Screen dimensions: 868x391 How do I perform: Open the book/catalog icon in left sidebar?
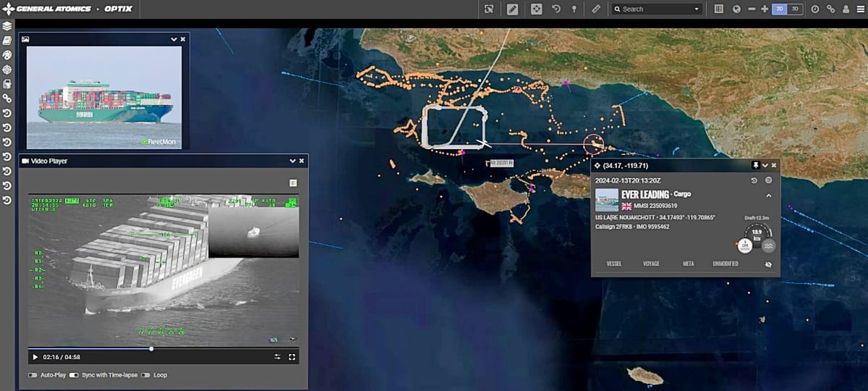coord(7,40)
